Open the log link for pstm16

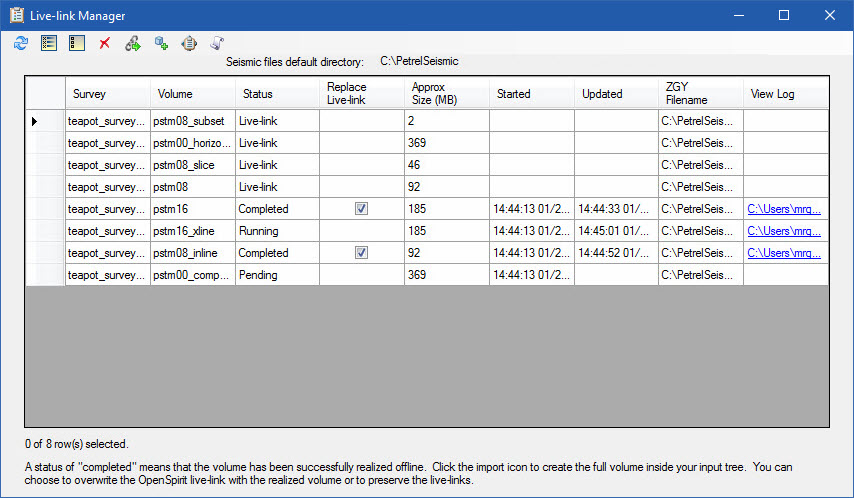tap(784, 209)
